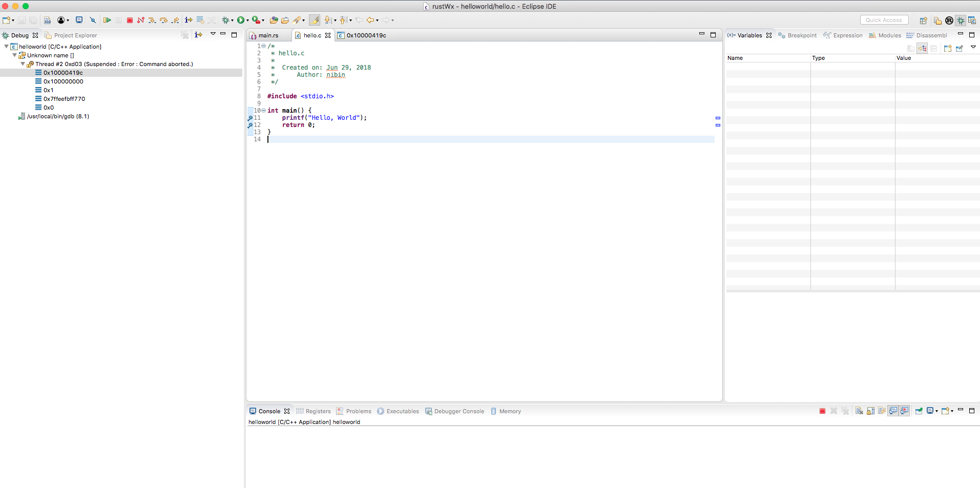The height and width of the screenshot is (488, 980).
Task: Open a new C/C++ project wizard
Action: click(7, 20)
